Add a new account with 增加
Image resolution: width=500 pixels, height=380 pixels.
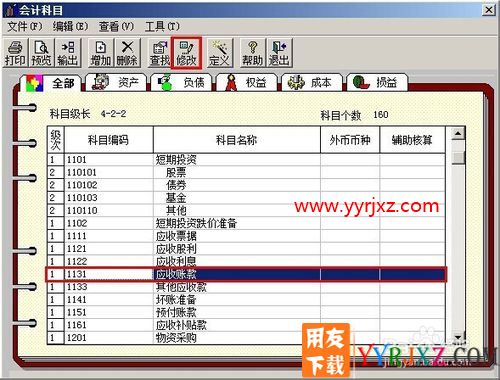(x=101, y=53)
